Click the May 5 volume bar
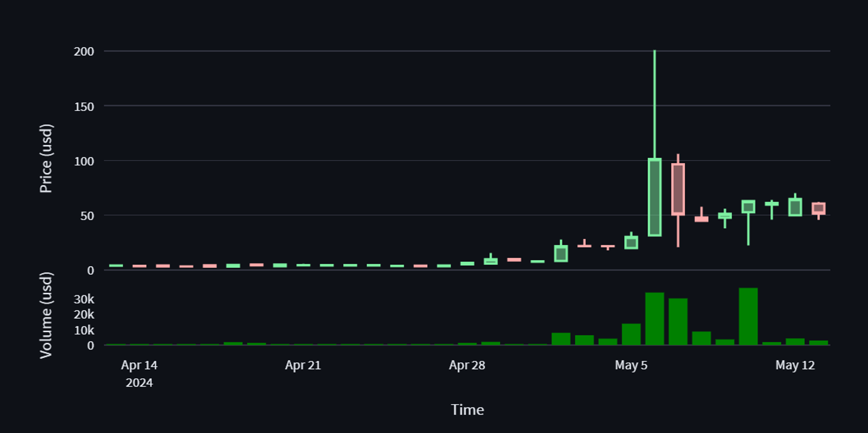The height and width of the screenshot is (433, 868). (631, 334)
